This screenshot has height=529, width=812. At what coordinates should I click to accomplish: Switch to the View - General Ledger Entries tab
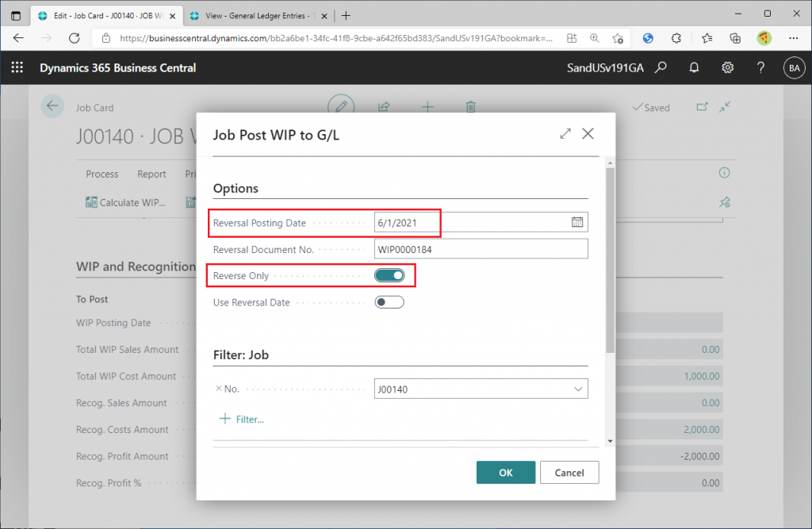260,16
